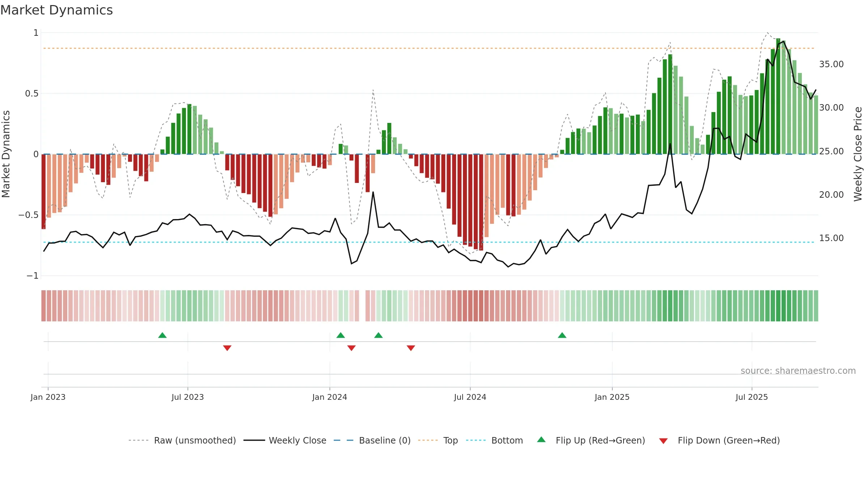Viewport: 868px width, 488px height.
Task: Click the Jan 2025 x-axis label
Action: tap(612, 397)
